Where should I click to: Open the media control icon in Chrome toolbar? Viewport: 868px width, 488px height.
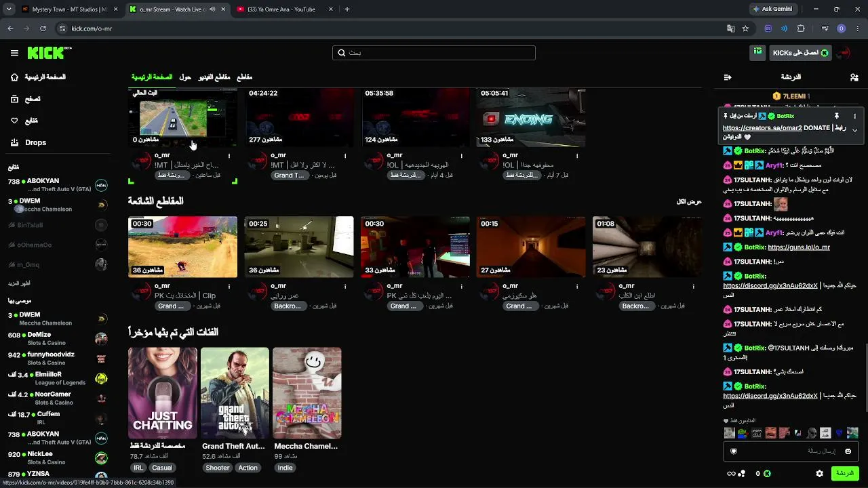[x=825, y=28]
